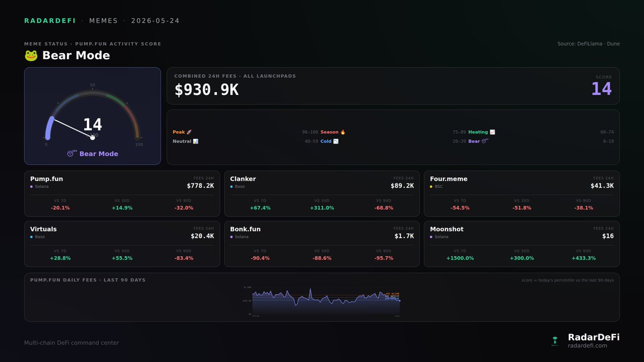Viewport: 644px width, 362px height.
Task: Click the blue Base dot under Clanker
Action: [231, 187]
